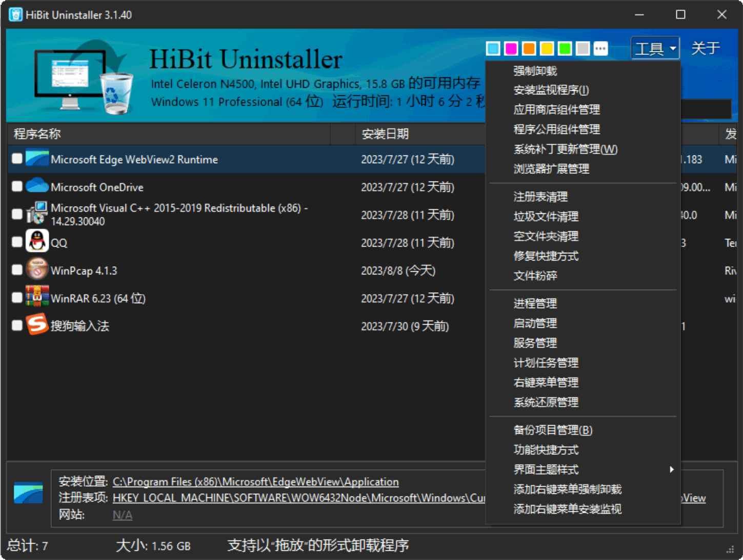
Task: Open 系统还原管理 from tools menu
Action: click(x=546, y=402)
